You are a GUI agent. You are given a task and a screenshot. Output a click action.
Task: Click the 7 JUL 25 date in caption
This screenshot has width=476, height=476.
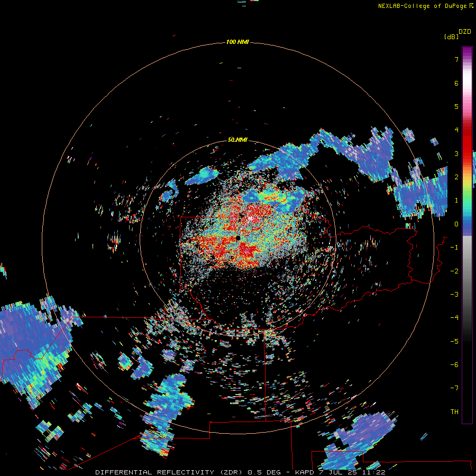click(x=339, y=472)
